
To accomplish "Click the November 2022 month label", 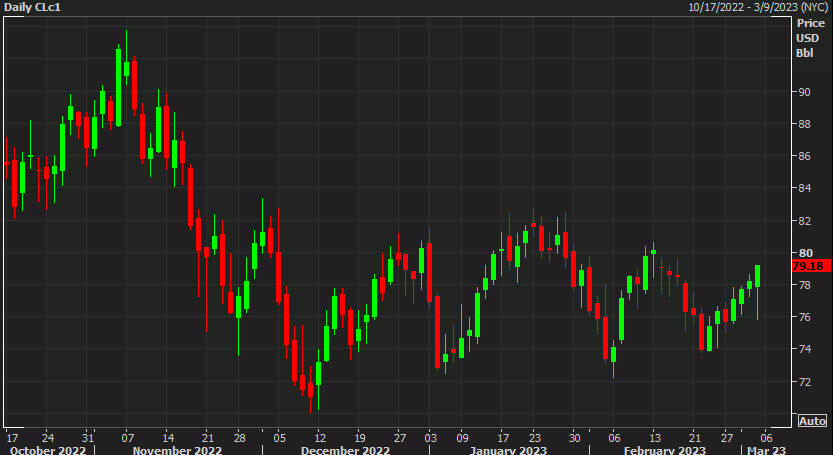I will [x=177, y=450].
